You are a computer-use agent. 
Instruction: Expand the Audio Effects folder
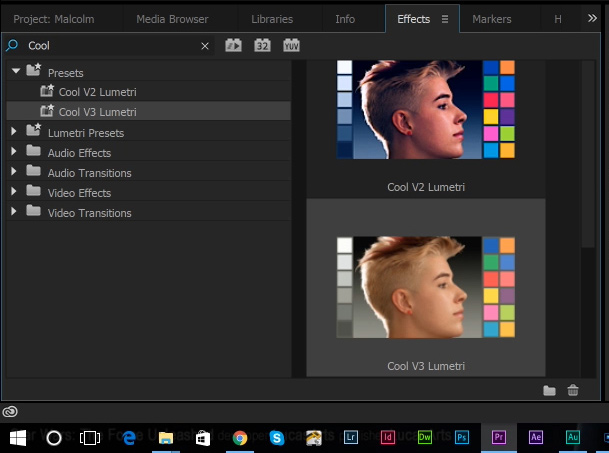pyautogui.click(x=14, y=151)
